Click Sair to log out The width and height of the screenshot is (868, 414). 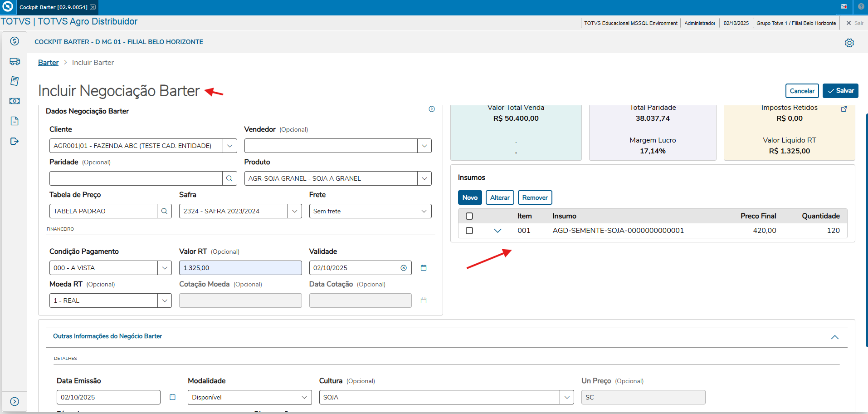click(855, 23)
